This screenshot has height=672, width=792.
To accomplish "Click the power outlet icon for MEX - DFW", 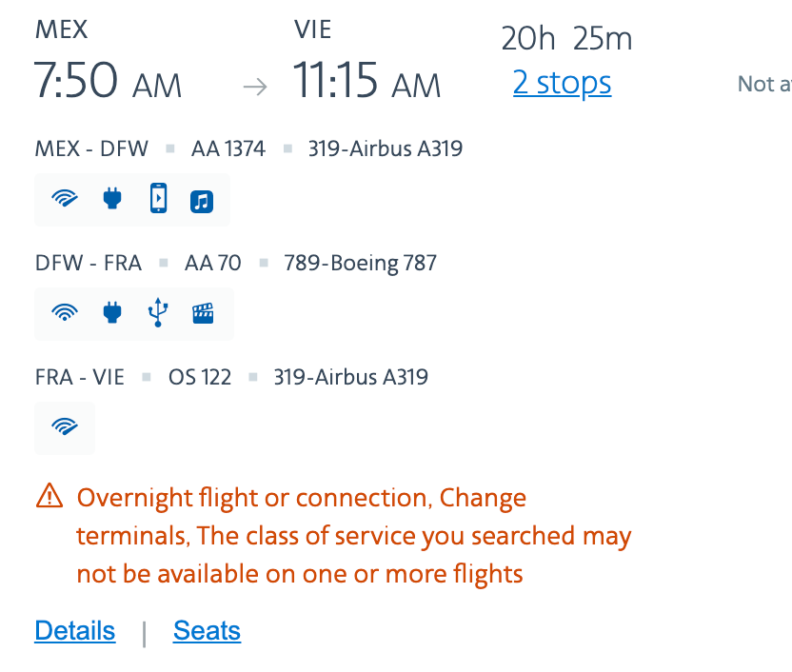I will [x=112, y=198].
